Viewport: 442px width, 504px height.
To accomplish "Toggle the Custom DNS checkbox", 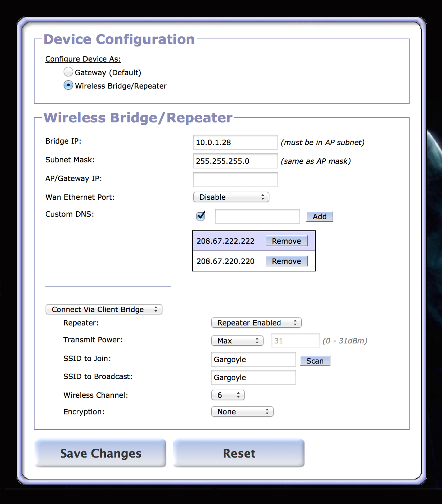I will click(201, 216).
